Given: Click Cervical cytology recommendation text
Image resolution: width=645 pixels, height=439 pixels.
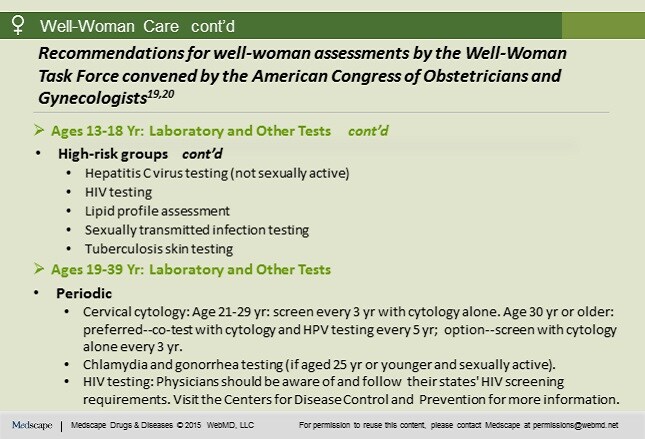Looking at the screenshot, I should (x=350, y=329).
